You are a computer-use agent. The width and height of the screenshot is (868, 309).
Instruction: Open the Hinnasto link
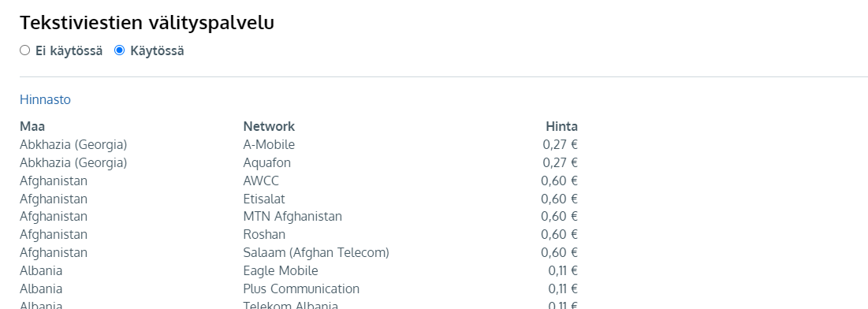(46, 99)
